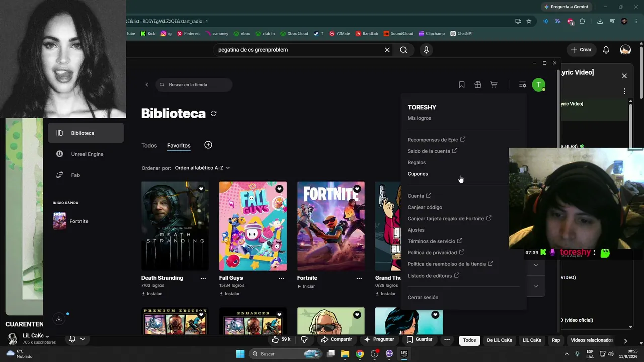Click the Windows taskbar search box

pyautogui.click(x=285, y=354)
